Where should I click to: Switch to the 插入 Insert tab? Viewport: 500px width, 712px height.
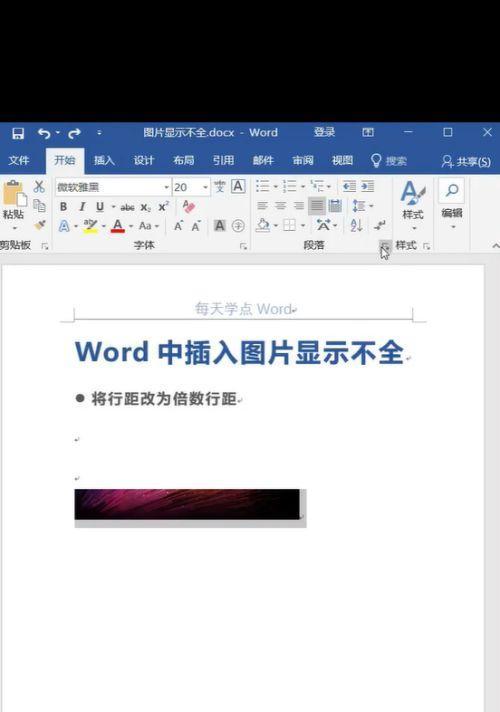point(104,160)
